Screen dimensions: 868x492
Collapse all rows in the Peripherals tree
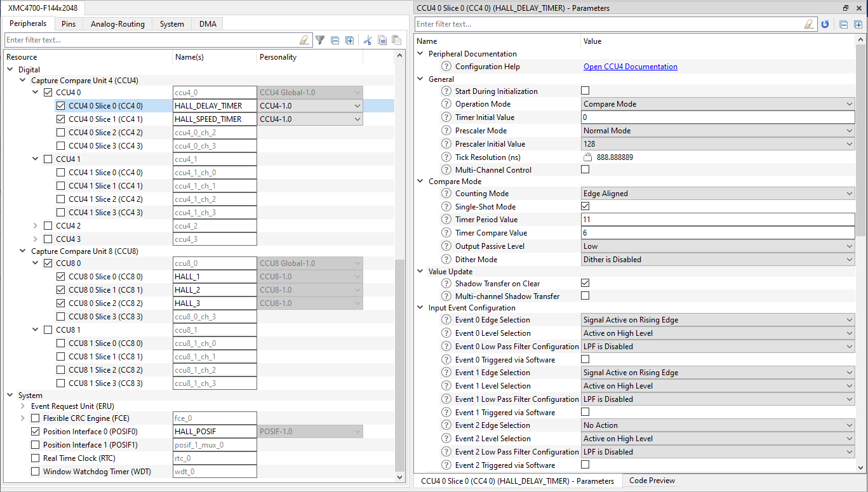[335, 40]
